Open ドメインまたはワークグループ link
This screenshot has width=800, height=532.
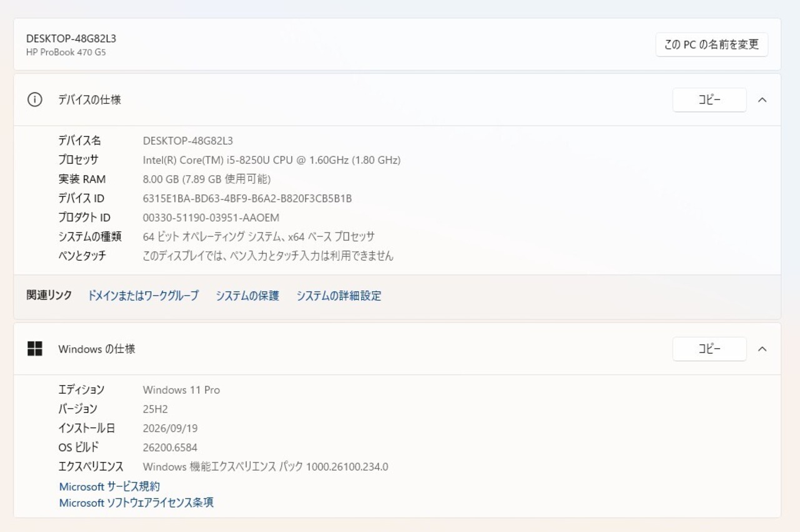(143, 296)
